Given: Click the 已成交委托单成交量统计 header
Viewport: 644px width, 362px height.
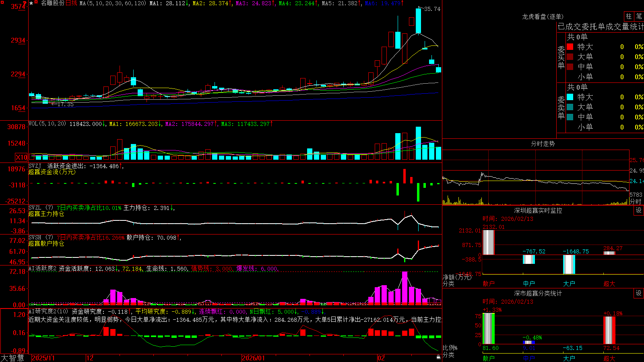Looking at the screenshot, I should coord(601,27).
